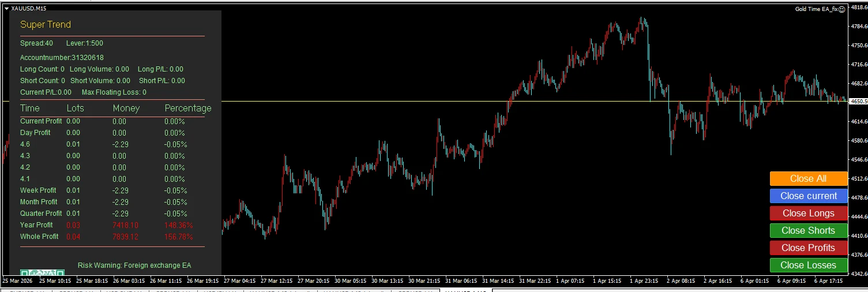Click the 4784 price scale label
The image size is (868, 292).
point(859,27)
